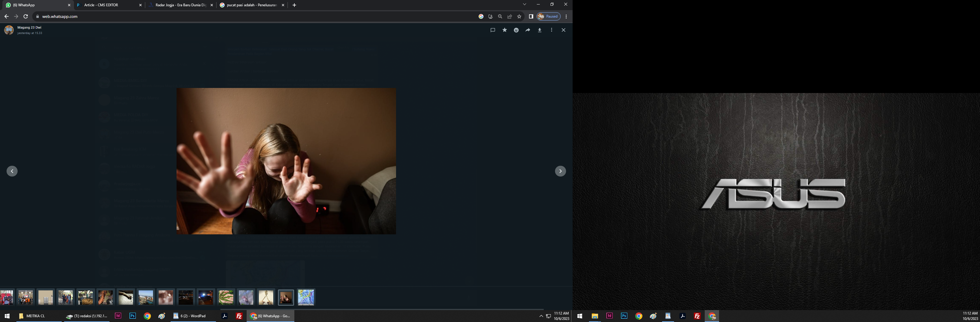Close the WhatsApp media viewer

(x=563, y=30)
